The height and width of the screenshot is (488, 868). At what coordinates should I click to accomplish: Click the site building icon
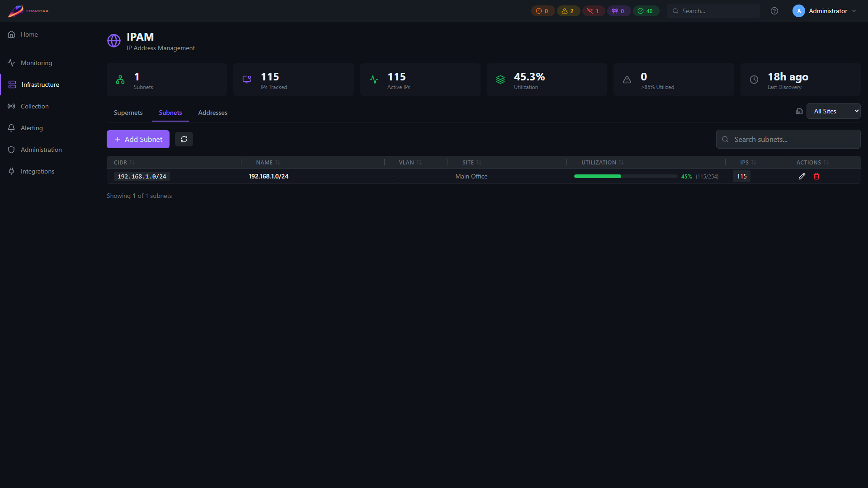799,111
